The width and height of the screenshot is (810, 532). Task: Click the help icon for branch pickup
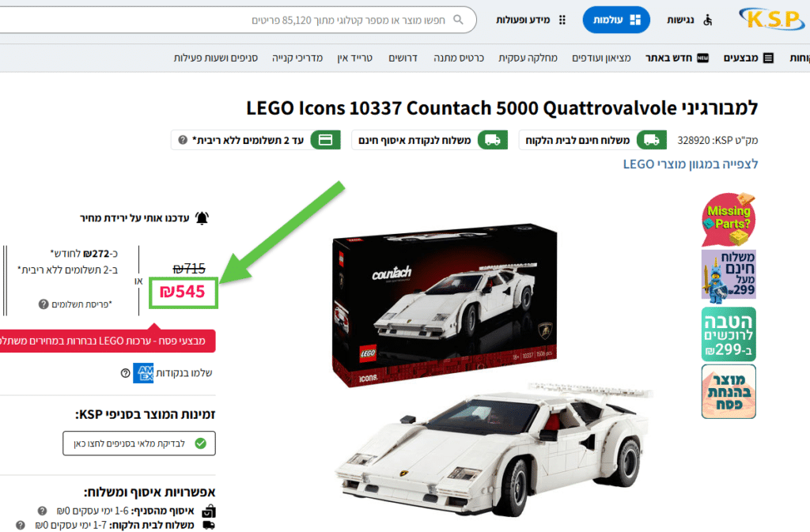tap(42, 511)
